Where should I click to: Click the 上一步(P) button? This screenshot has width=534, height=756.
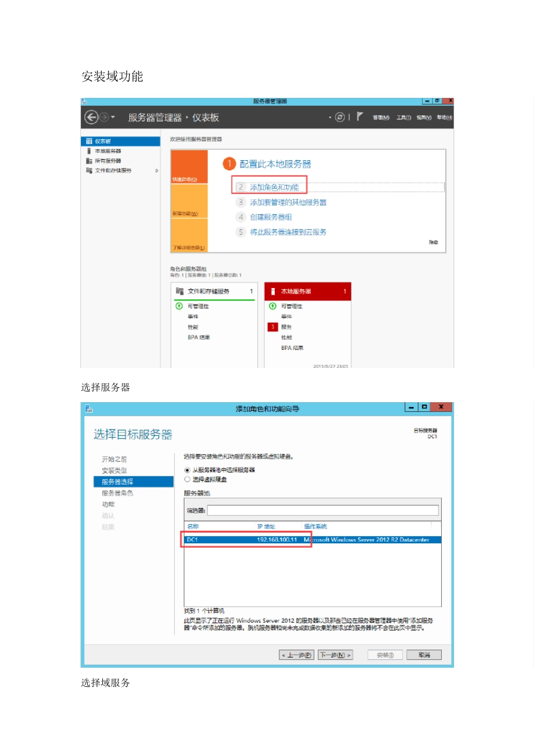[296, 655]
